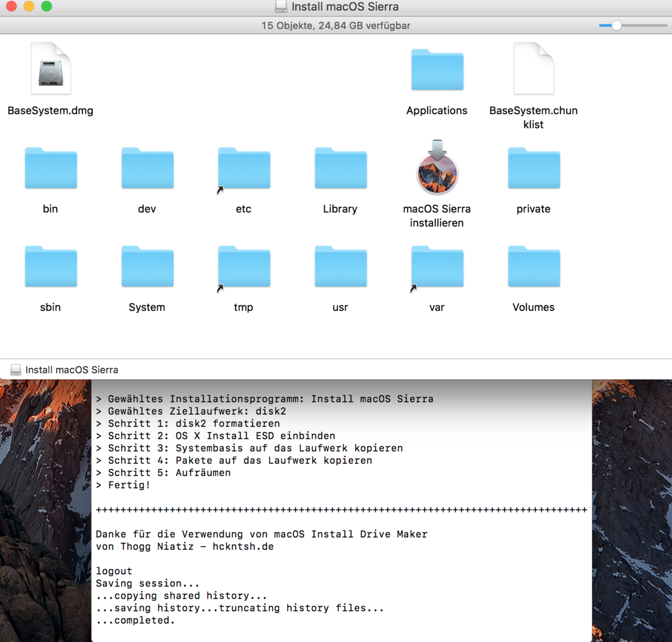The height and width of the screenshot is (642, 672).
Task: Select the sbin folder
Action: [x=51, y=267]
